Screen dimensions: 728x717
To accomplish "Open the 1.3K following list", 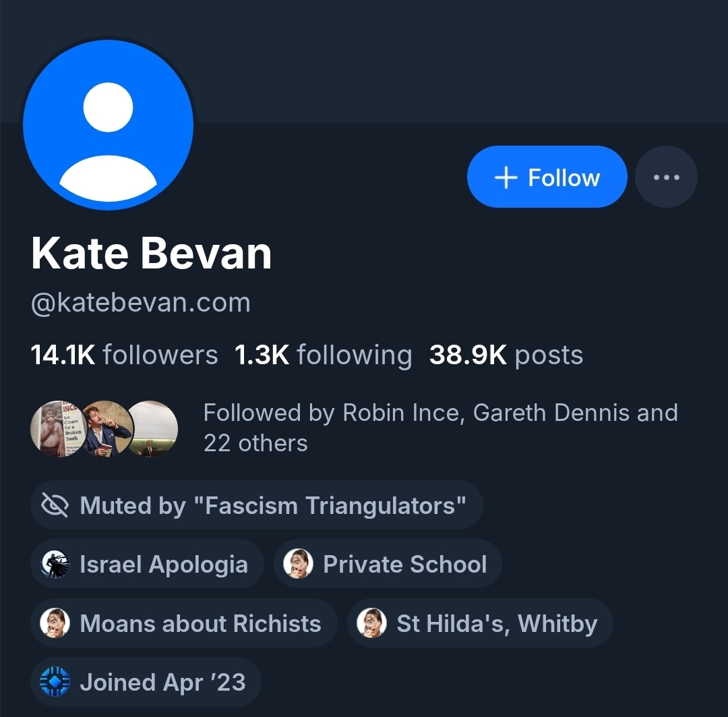I will [x=323, y=355].
